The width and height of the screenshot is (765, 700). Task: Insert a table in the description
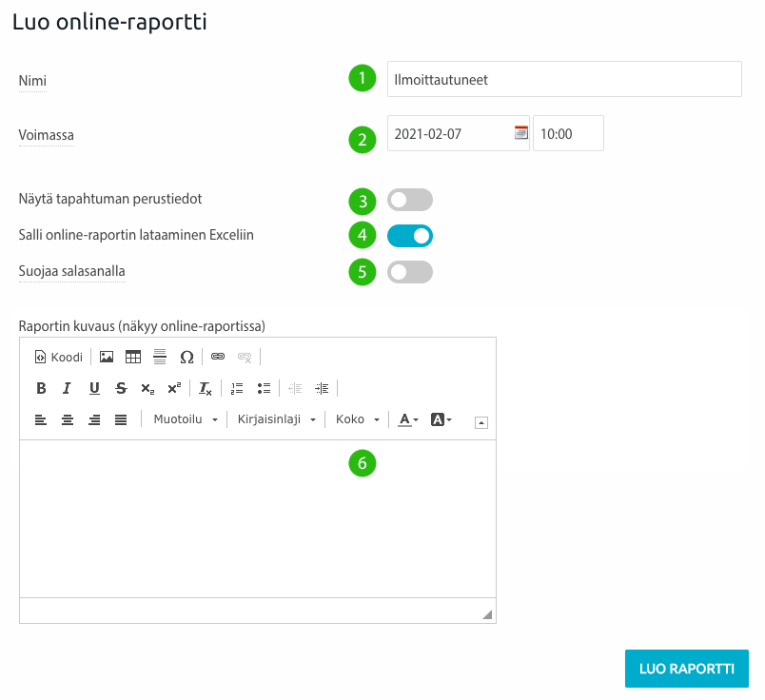(x=133, y=358)
